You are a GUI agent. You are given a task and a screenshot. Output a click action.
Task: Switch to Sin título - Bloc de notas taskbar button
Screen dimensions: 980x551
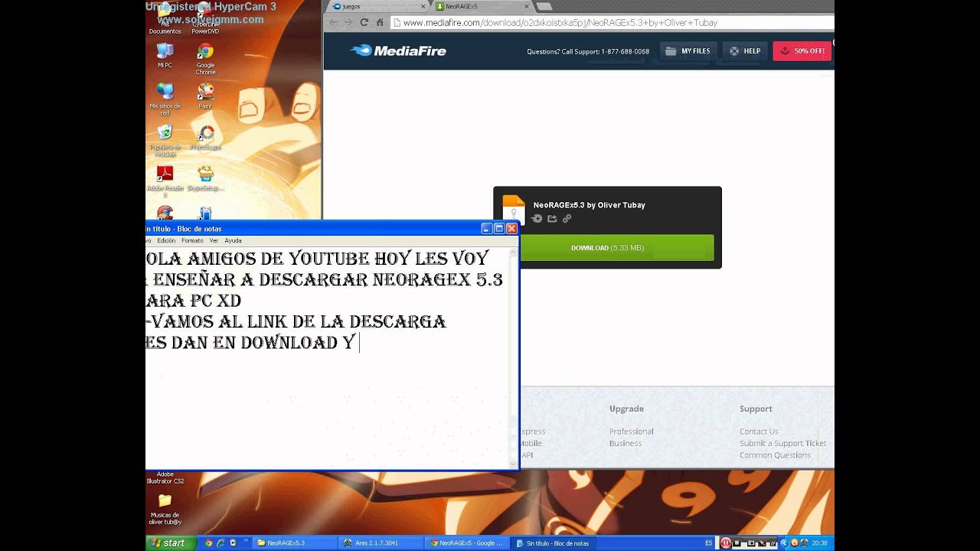tap(553, 543)
